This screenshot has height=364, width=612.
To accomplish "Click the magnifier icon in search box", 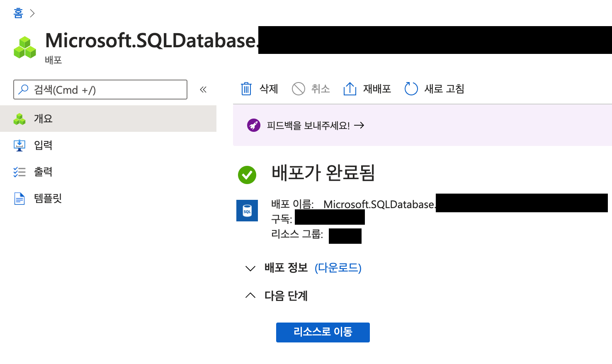I will point(24,89).
